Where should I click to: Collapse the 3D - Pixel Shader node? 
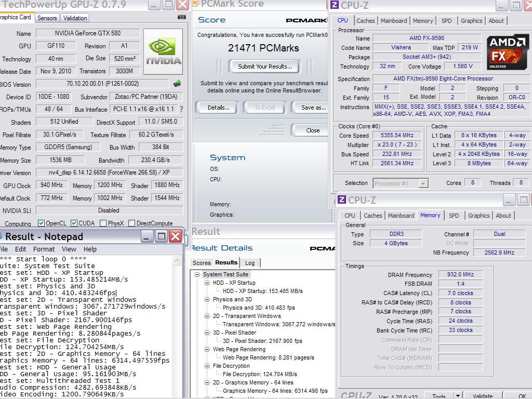pyautogui.click(x=207, y=332)
